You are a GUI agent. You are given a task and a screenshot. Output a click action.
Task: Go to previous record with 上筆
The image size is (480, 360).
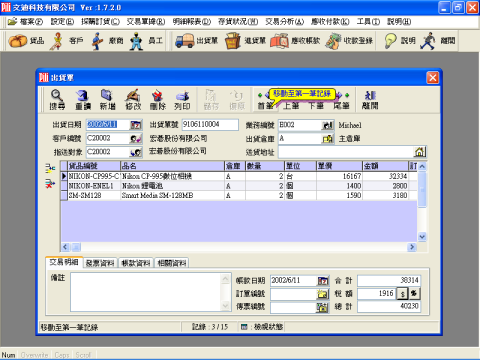(291, 105)
